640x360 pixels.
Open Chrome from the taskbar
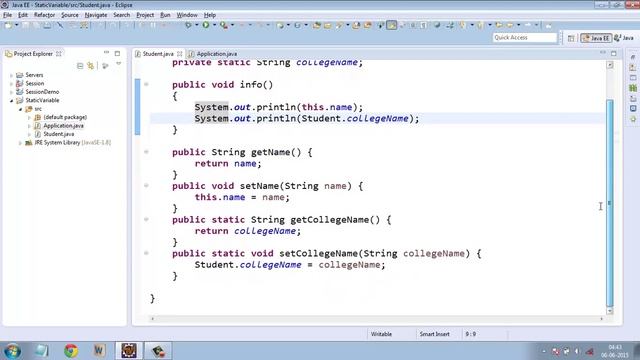71,351
